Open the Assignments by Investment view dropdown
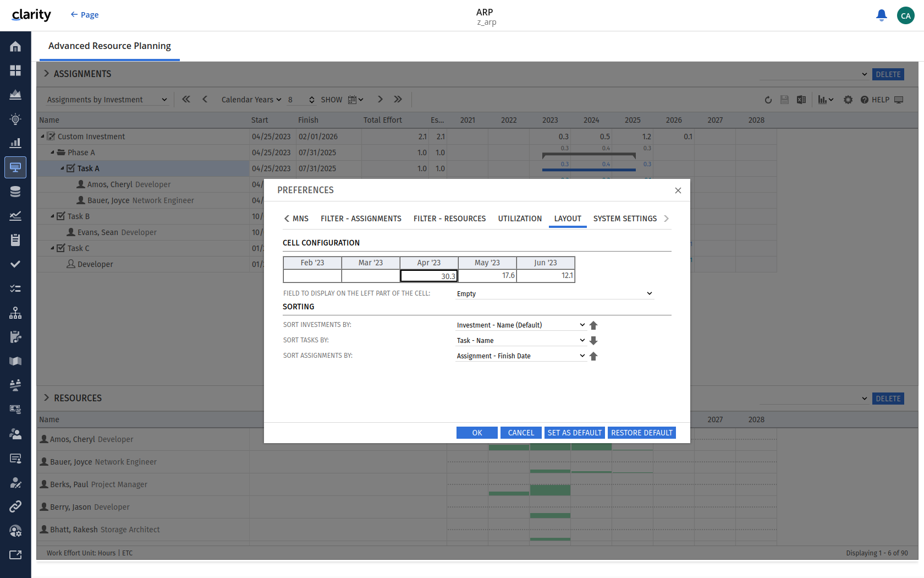 pos(107,100)
